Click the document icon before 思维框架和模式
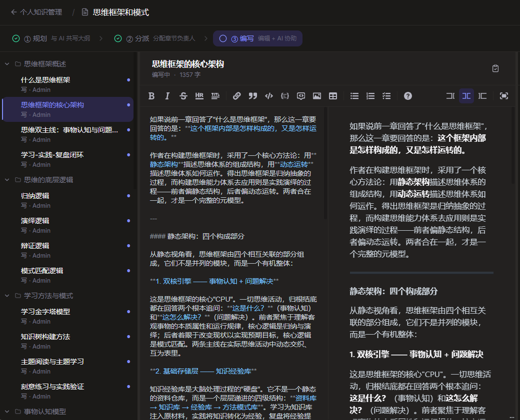 (x=85, y=12)
